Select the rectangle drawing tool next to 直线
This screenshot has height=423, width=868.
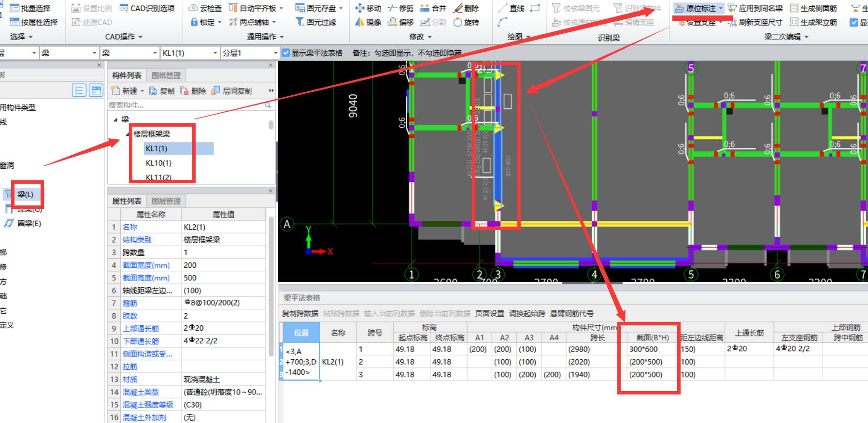pyautogui.click(x=535, y=8)
